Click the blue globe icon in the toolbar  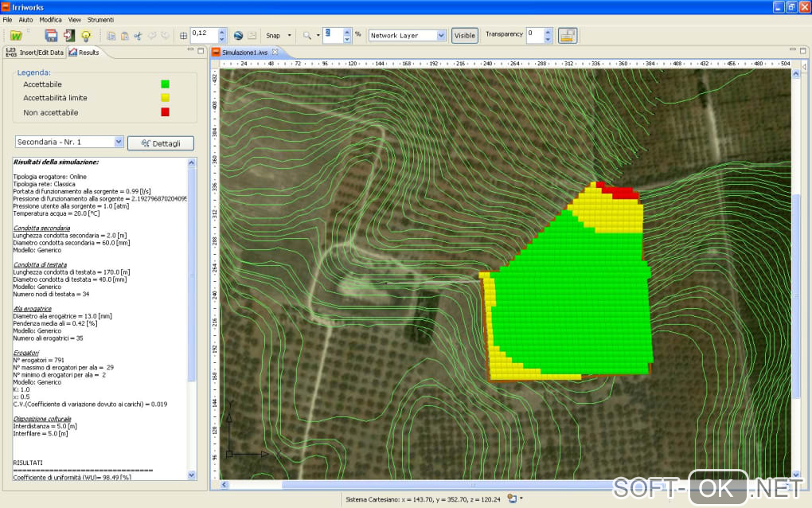pyautogui.click(x=237, y=36)
